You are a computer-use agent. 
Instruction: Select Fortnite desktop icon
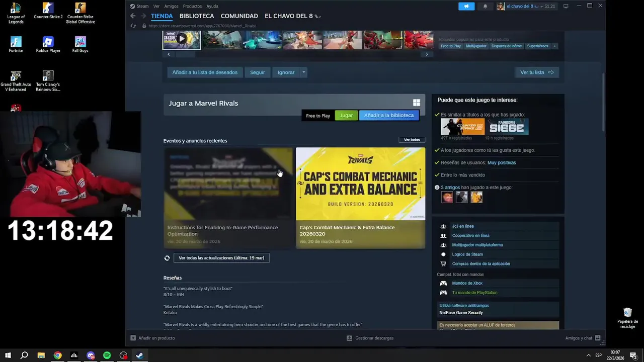(x=16, y=45)
